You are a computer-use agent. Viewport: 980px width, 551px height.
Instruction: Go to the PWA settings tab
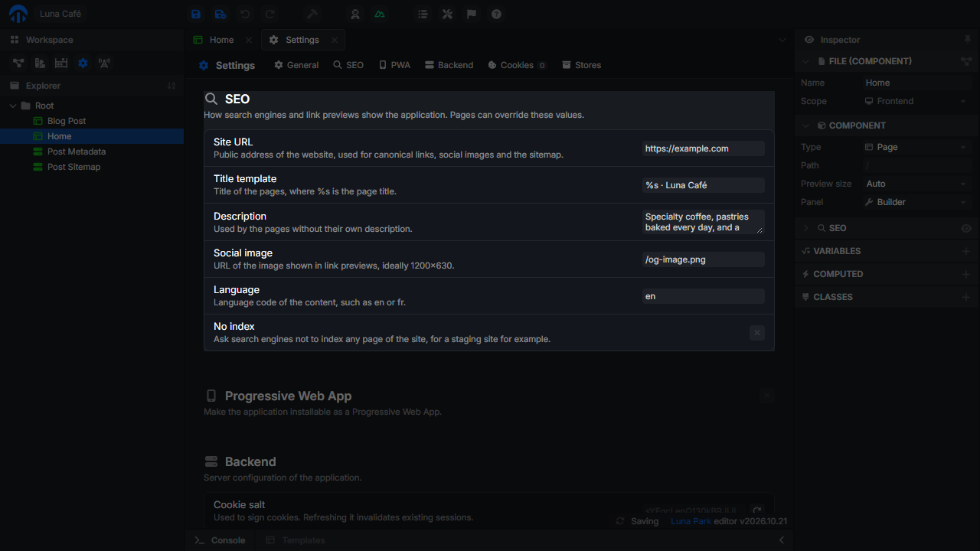[394, 65]
